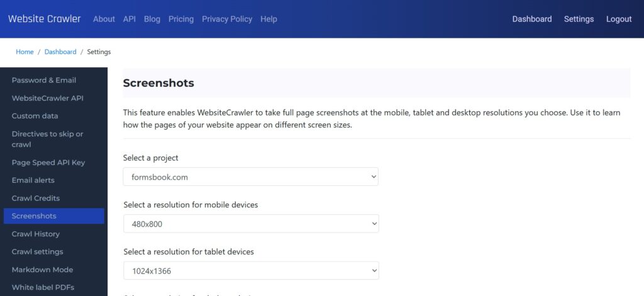Open the API nav link
This screenshot has height=296, width=644.
[130, 19]
